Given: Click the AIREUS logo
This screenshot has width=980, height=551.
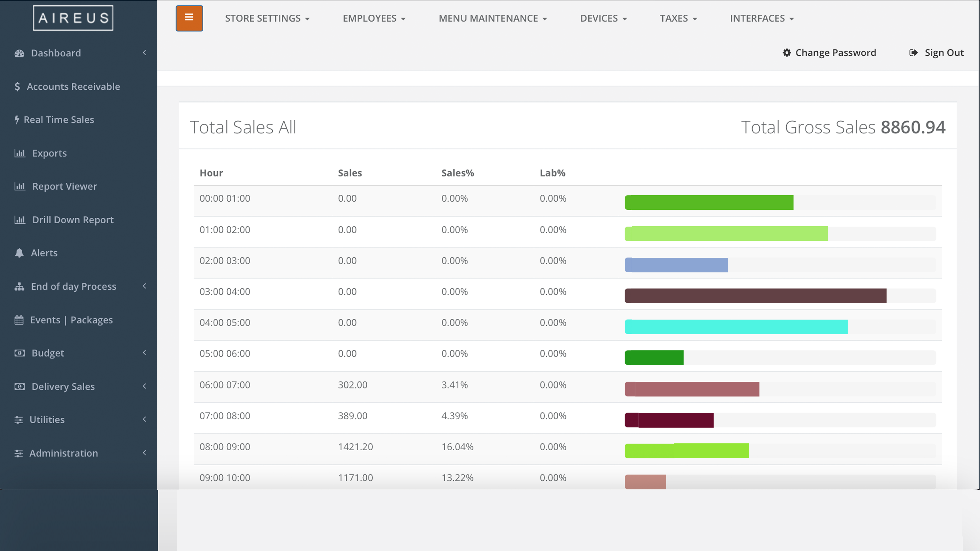Looking at the screenshot, I should point(73,18).
